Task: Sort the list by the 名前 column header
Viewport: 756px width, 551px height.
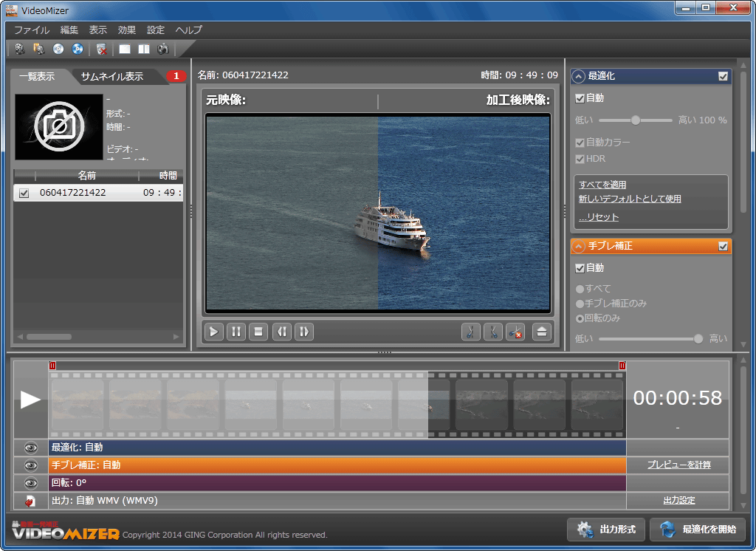Action: (x=87, y=176)
